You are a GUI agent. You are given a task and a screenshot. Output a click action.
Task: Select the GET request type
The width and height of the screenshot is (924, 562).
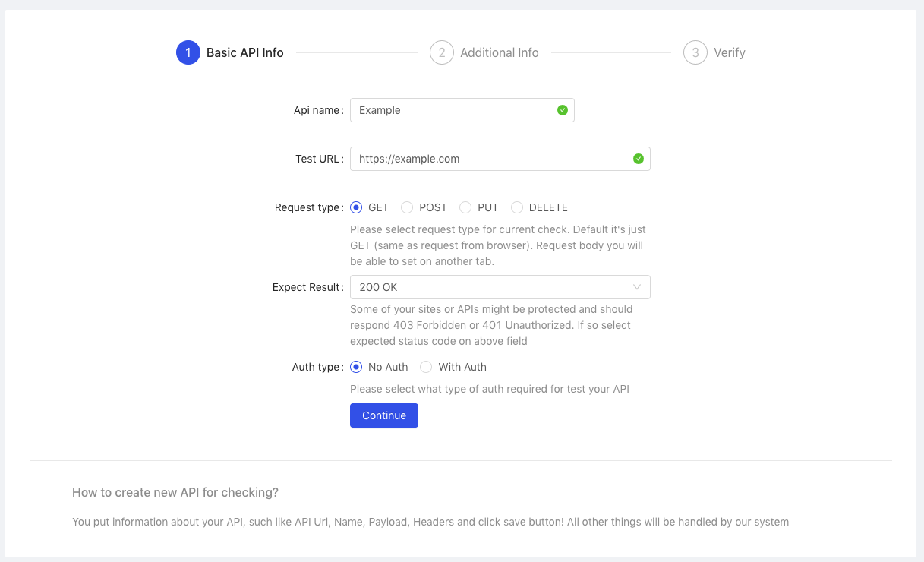(x=356, y=207)
